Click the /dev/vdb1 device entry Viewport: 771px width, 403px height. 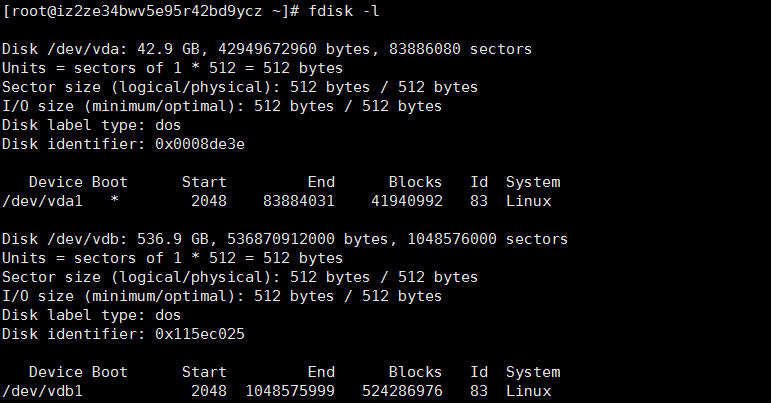click(42, 391)
